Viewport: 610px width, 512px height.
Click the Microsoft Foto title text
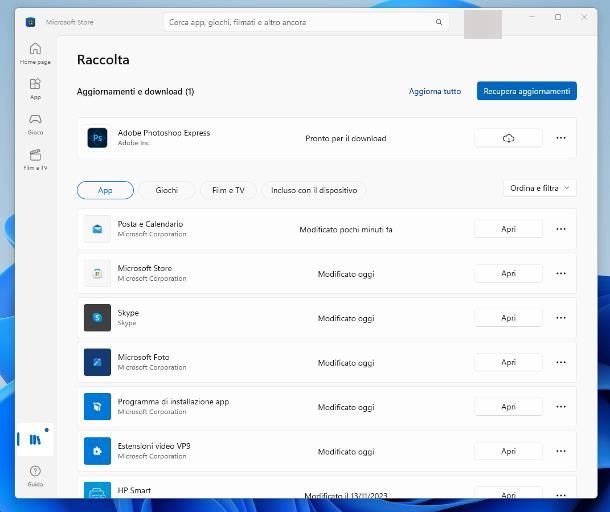143,357
